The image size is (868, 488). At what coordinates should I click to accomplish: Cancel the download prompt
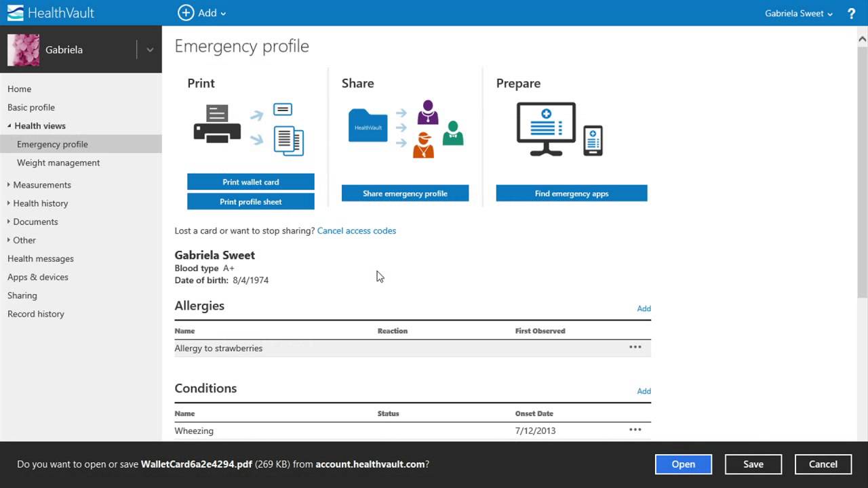823,464
